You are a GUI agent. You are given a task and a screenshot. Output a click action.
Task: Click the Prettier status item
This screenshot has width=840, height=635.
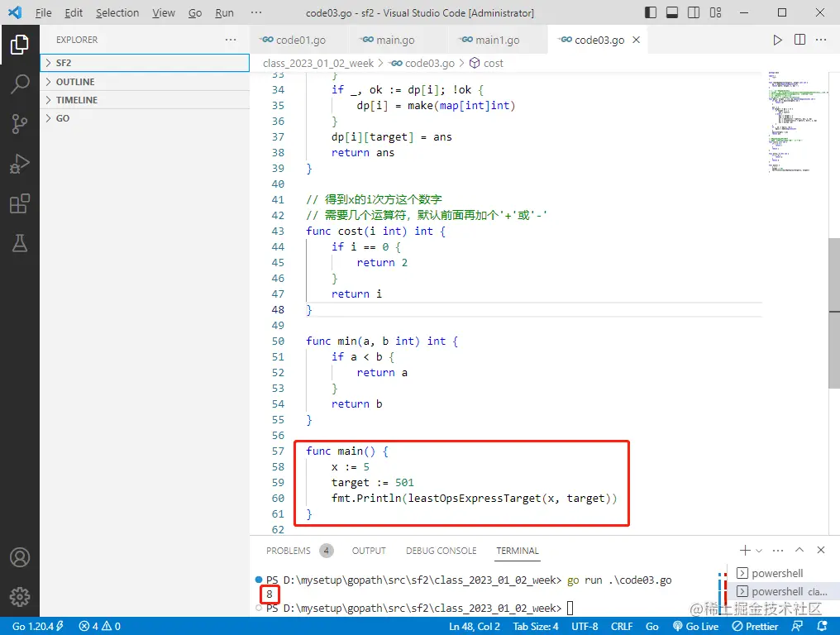755,626
